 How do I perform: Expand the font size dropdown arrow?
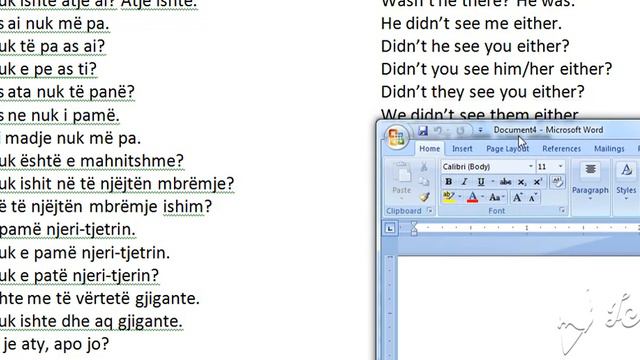coord(560,167)
